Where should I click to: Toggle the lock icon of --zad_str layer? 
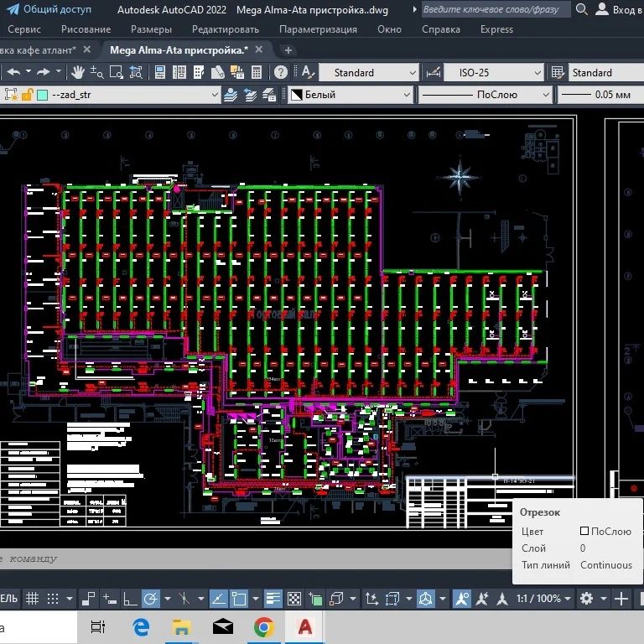[27, 95]
